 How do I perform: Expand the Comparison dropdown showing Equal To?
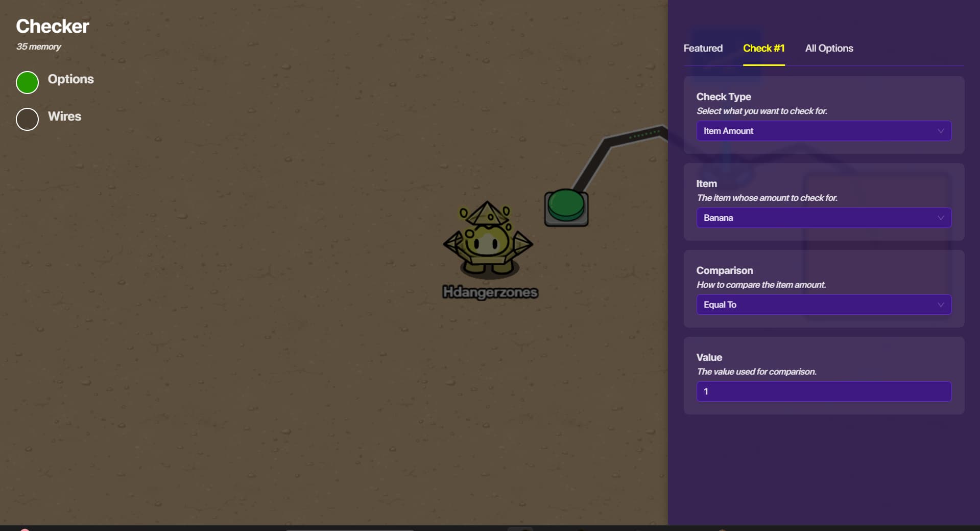pos(823,305)
